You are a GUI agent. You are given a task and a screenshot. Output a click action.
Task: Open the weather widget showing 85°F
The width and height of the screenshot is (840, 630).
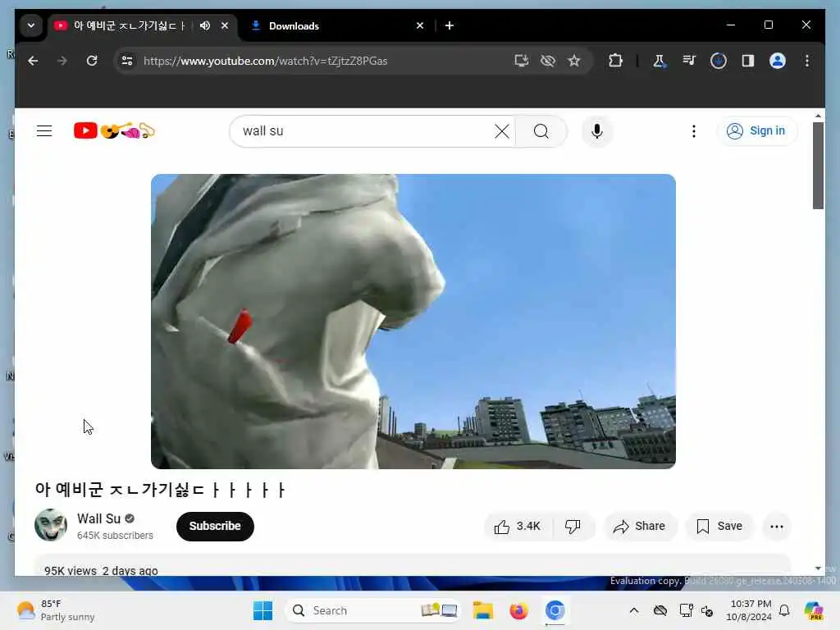pyautogui.click(x=56, y=610)
